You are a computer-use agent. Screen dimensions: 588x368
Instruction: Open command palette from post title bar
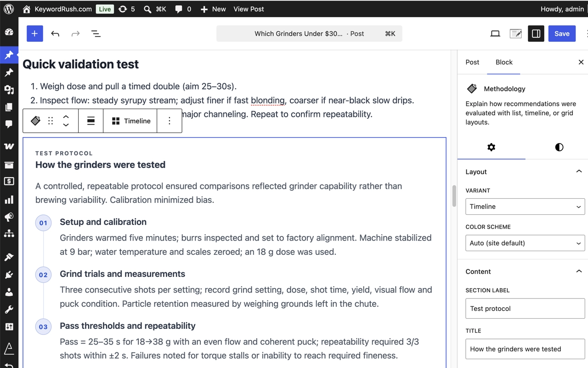(x=309, y=34)
